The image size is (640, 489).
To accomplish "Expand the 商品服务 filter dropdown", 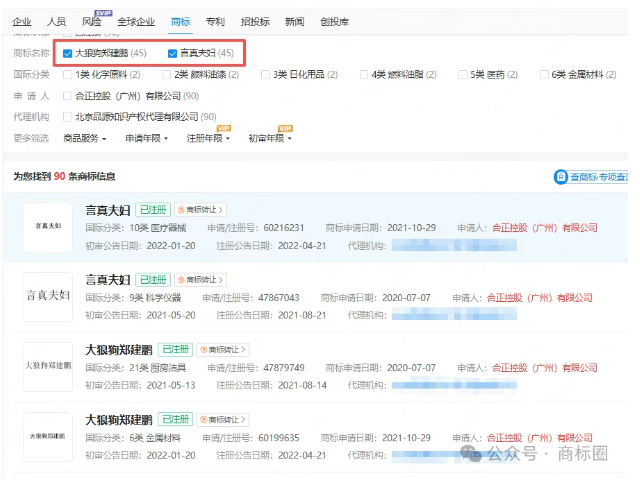I will pyautogui.click(x=88, y=138).
